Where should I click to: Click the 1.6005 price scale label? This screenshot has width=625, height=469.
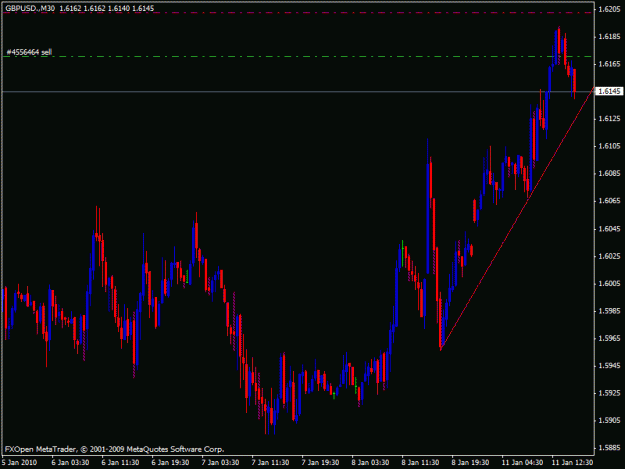pos(609,283)
